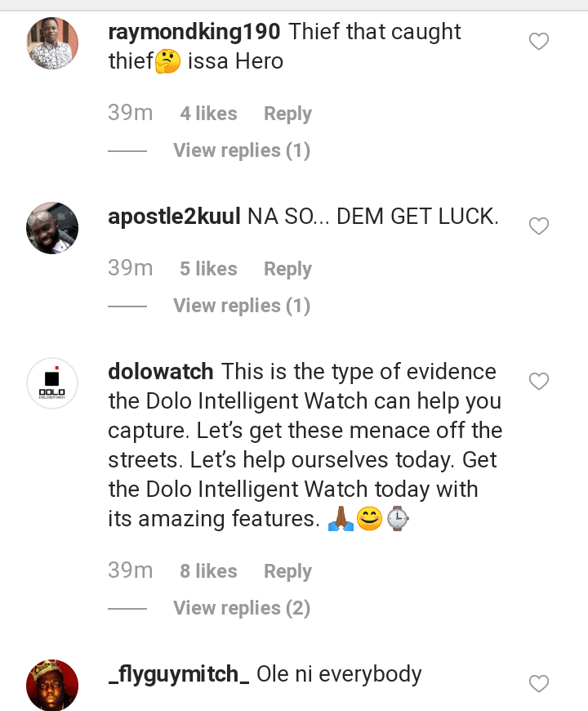Open apostle2kuul's profile picture
The height and width of the screenshot is (711, 588).
coord(53,228)
